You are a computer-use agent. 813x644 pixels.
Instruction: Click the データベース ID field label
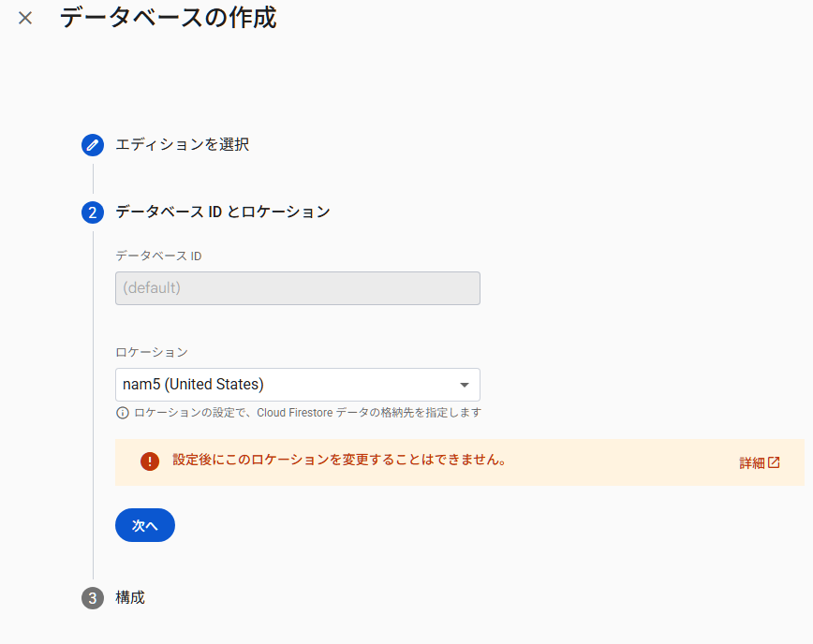tap(158, 256)
